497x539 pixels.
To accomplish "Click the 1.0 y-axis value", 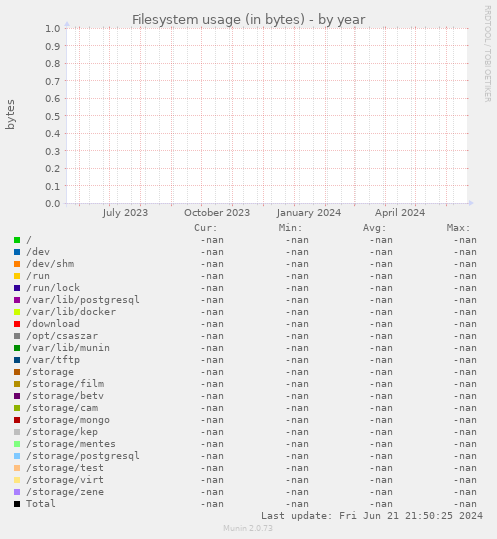I will pyautogui.click(x=53, y=29).
